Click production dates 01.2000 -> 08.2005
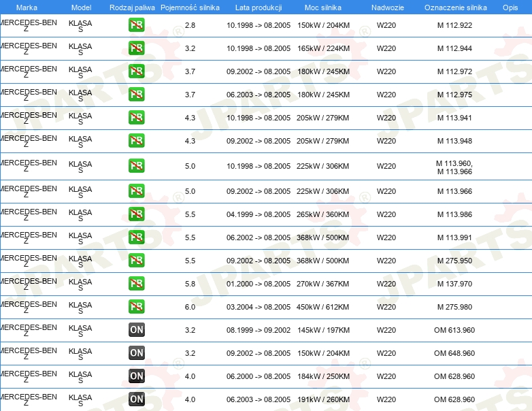 [259, 283]
